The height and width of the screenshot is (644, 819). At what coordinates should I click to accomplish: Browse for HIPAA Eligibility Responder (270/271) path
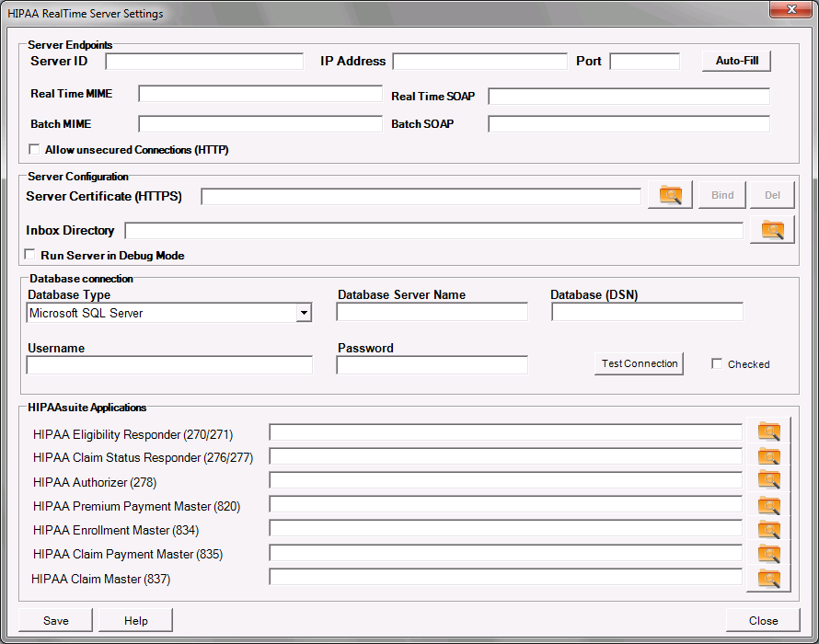[768, 431]
